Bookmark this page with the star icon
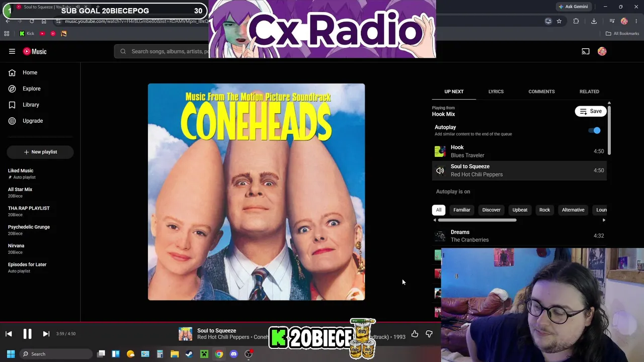Screen dimensions: 644x362 click(x=559, y=21)
